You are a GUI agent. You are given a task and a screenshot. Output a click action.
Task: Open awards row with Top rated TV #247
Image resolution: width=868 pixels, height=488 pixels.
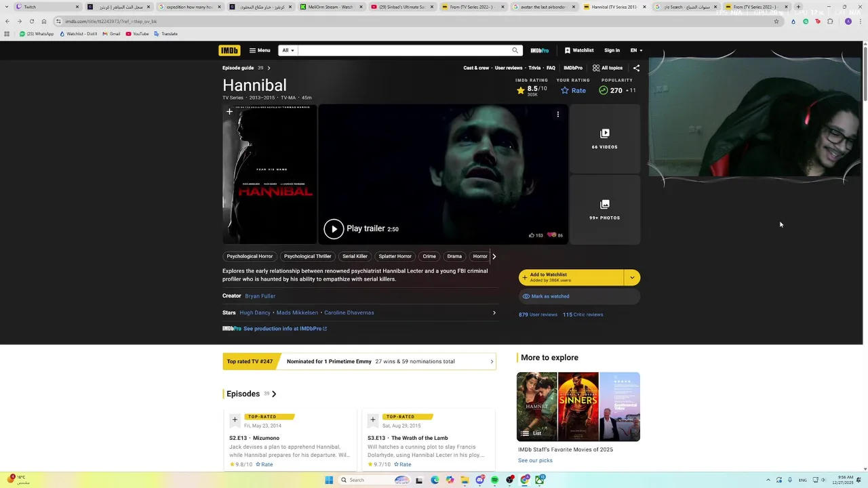(x=359, y=361)
